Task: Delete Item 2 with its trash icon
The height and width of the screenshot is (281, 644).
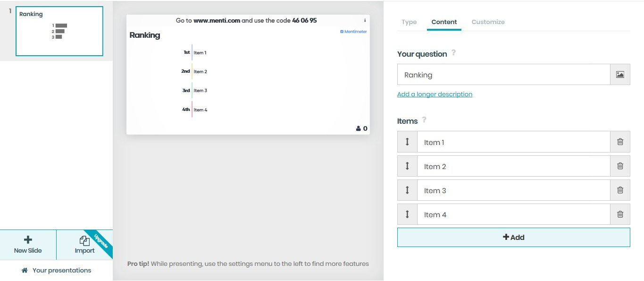Action: pos(620,166)
